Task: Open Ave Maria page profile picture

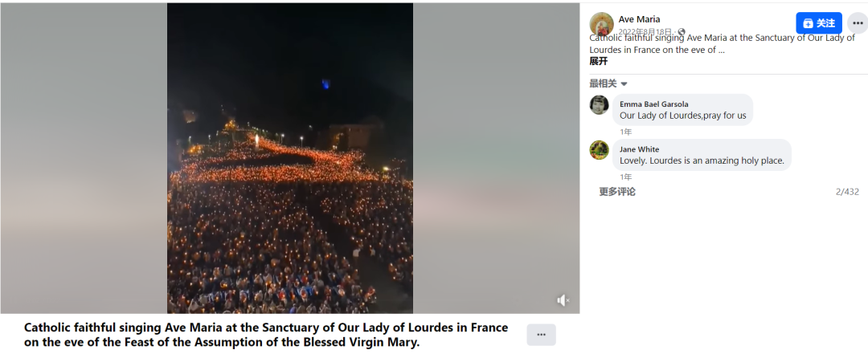Action: [x=602, y=24]
